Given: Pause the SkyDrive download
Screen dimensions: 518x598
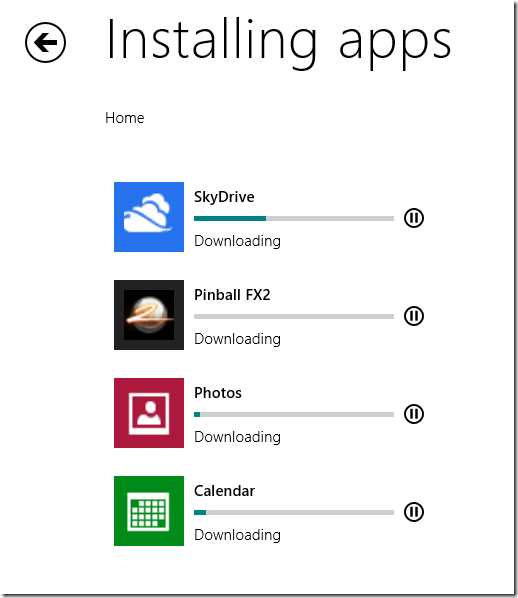Looking at the screenshot, I should (414, 218).
